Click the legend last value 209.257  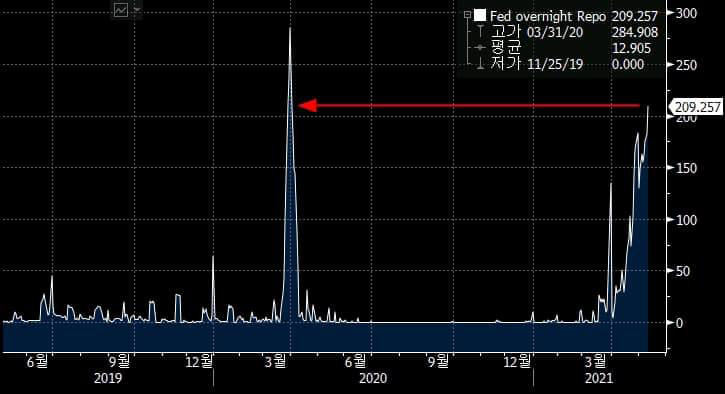pos(634,16)
